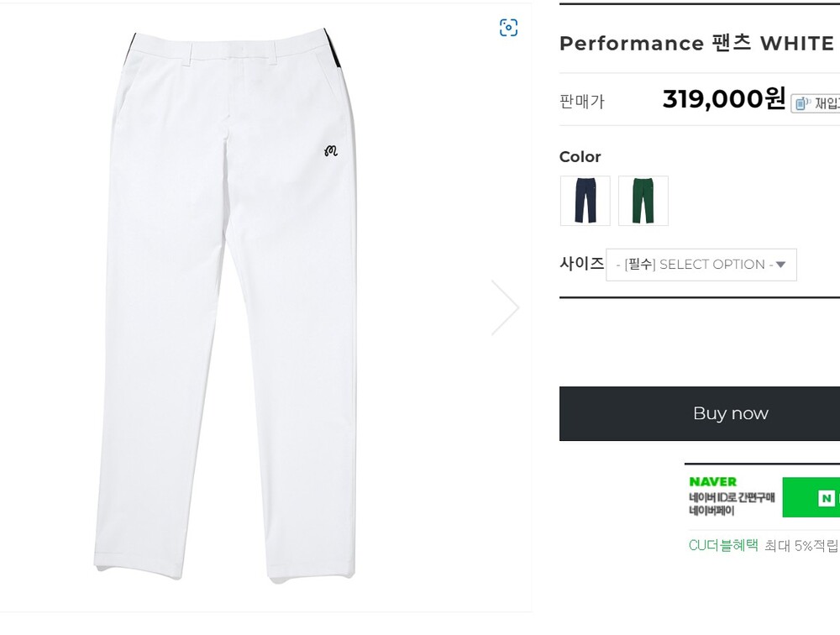Click the 네이버 ID로 간편구매 text
Image resolution: width=840 pixels, height=635 pixels.
(x=732, y=497)
